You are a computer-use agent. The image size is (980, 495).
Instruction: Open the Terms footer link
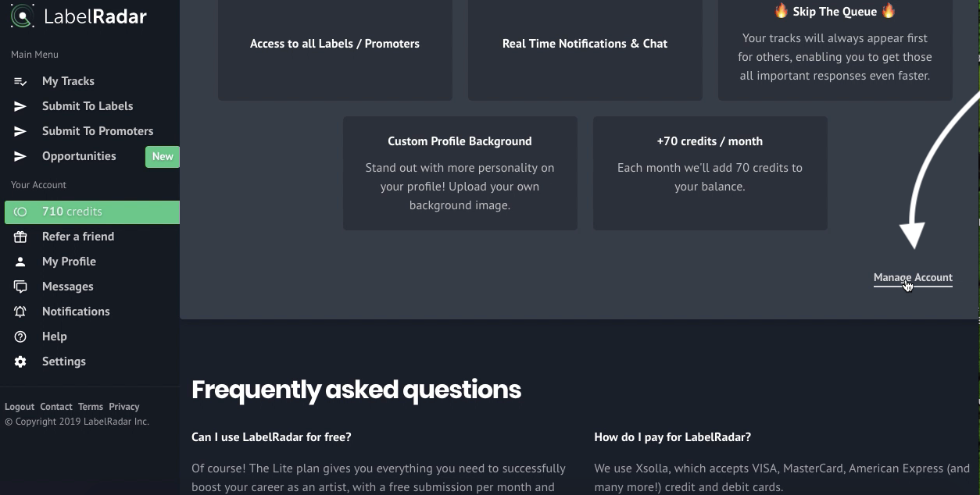[x=91, y=407]
